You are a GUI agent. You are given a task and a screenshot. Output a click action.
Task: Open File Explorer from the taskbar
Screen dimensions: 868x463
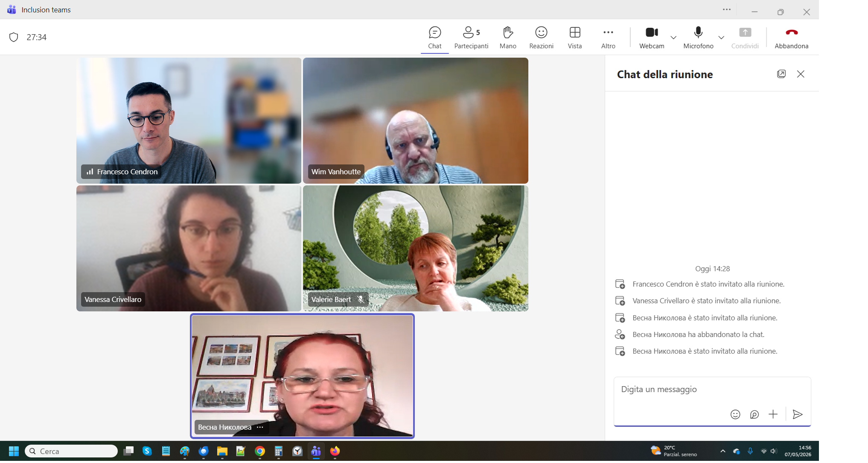pos(222,451)
